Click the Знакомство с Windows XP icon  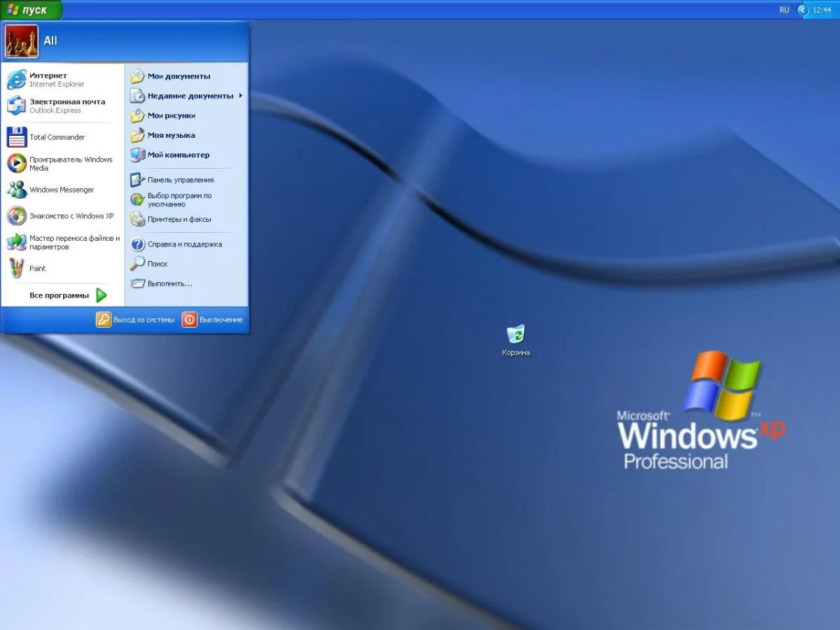click(x=17, y=216)
